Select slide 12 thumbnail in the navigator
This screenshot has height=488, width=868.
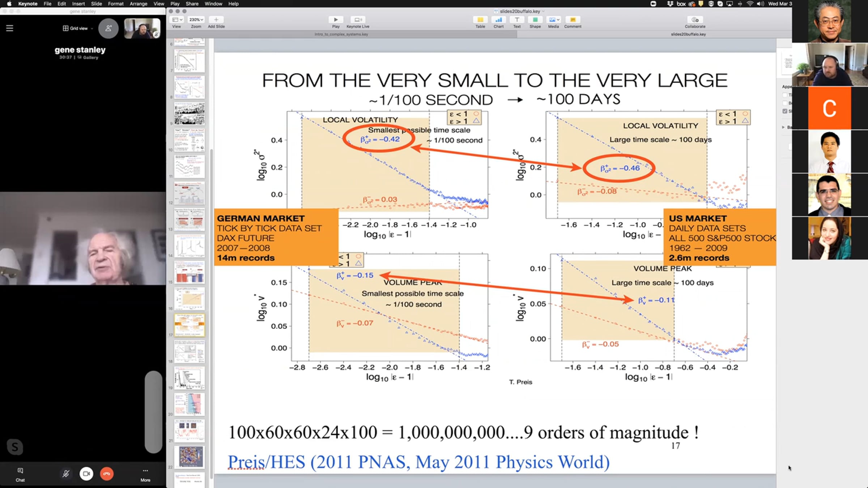[x=190, y=193]
